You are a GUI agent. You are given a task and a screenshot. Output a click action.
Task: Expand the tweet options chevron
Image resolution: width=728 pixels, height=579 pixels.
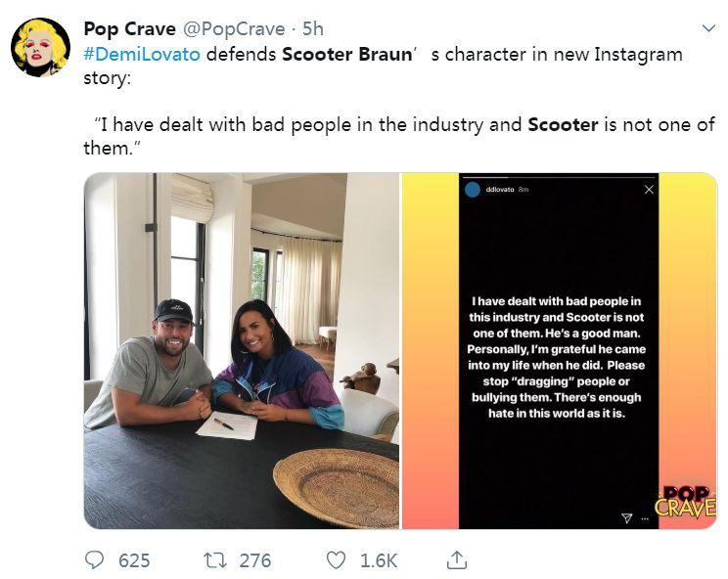pos(707,27)
